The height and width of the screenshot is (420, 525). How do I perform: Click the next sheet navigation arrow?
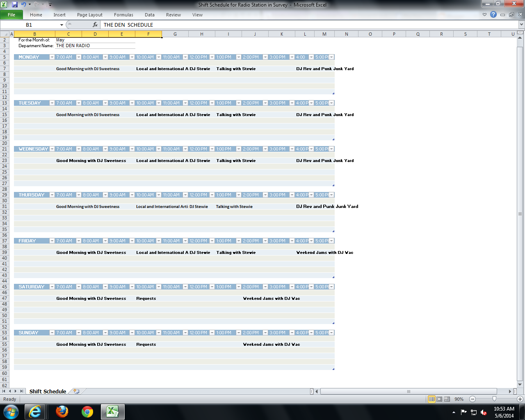pos(16,391)
